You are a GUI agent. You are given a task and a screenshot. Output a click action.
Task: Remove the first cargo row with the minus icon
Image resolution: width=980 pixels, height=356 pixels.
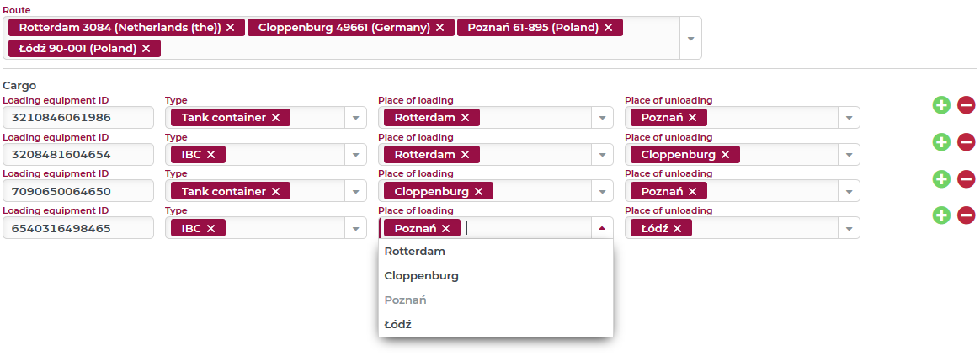point(967,105)
